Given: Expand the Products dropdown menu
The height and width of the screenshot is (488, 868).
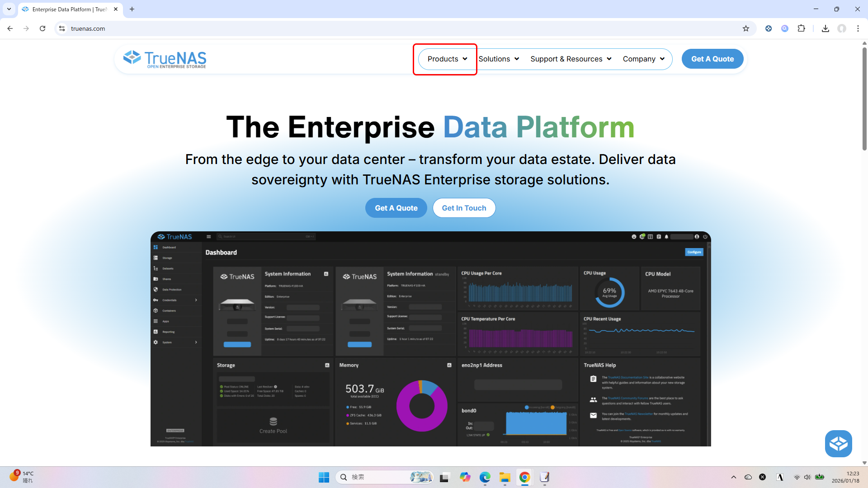Looking at the screenshot, I should click(x=447, y=59).
